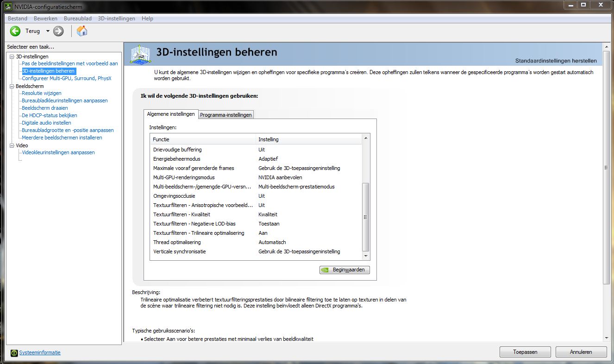Click Standaardinstellingen herstellen link
Screen dimensions: 614x364
coord(556,61)
